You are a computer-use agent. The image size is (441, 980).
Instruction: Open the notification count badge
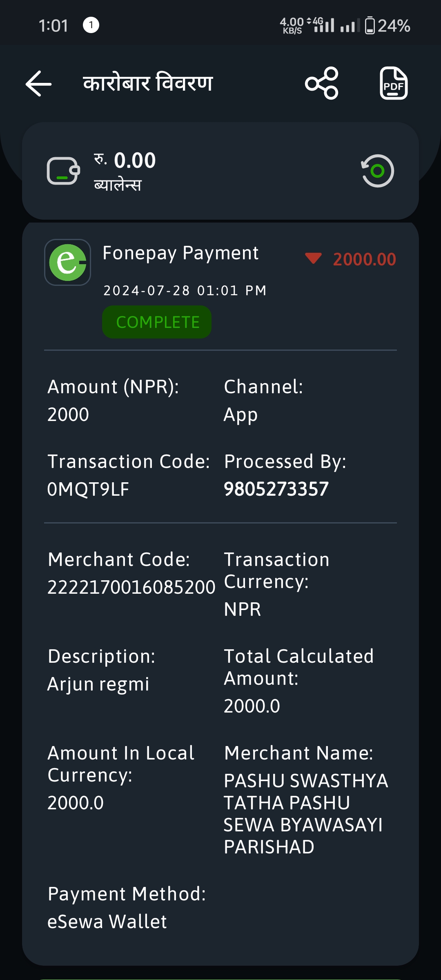(91, 25)
